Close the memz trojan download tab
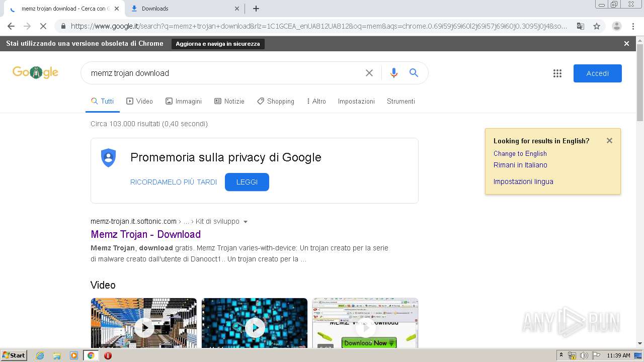This screenshot has height=362, width=644. (117, 9)
